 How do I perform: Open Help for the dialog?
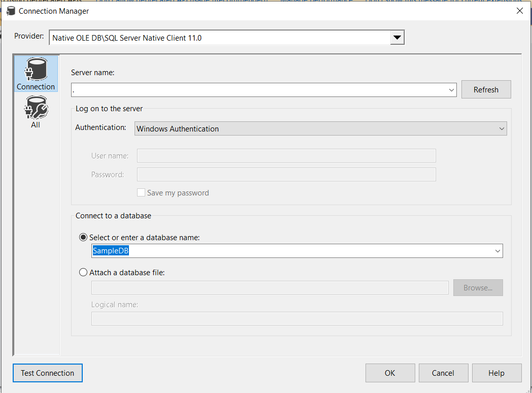tap(496, 373)
